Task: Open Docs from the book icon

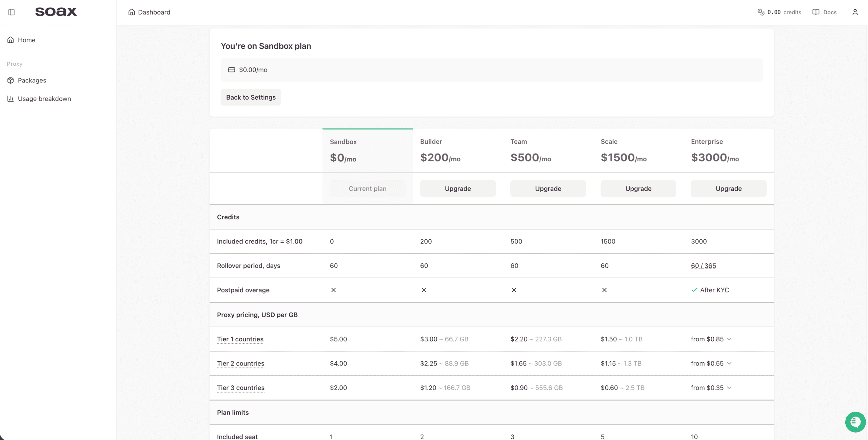Action: (x=816, y=12)
